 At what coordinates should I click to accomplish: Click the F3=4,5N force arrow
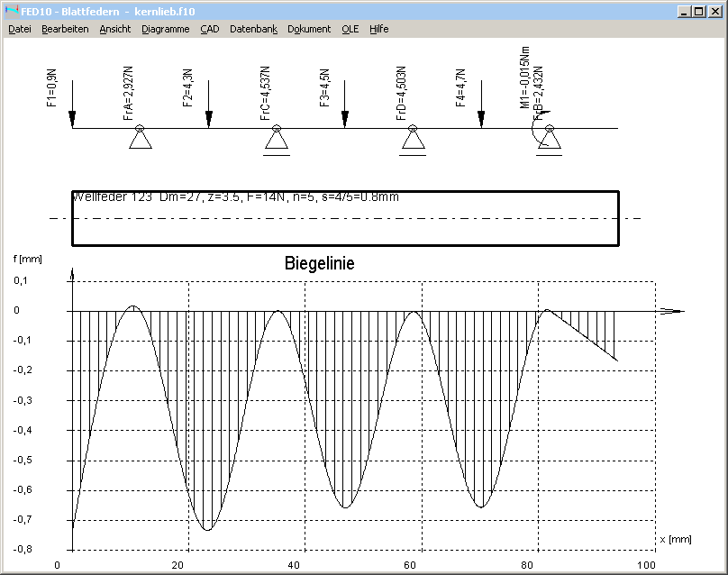tap(345, 117)
